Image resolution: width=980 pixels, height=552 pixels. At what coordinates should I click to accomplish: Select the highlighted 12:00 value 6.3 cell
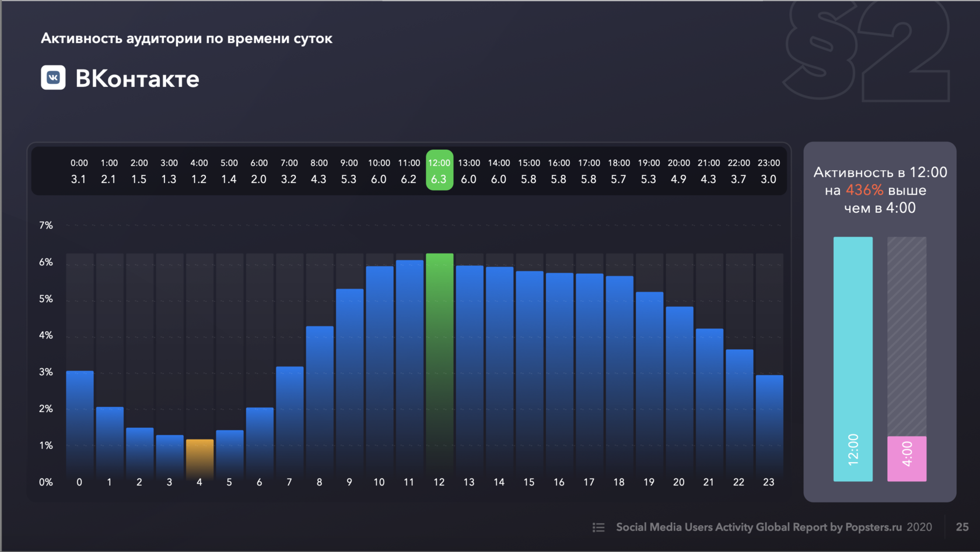[x=439, y=170]
